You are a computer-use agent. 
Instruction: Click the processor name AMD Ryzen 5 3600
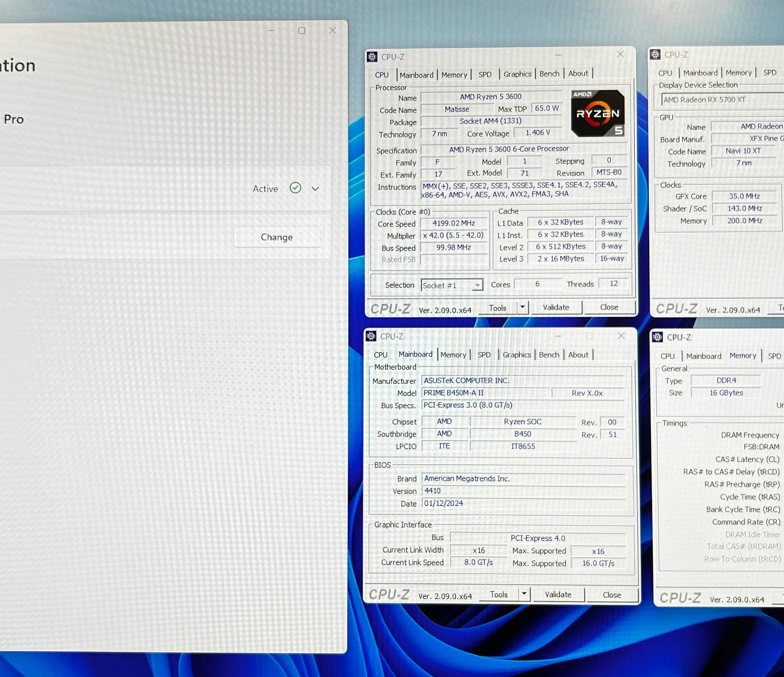click(x=491, y=97)
